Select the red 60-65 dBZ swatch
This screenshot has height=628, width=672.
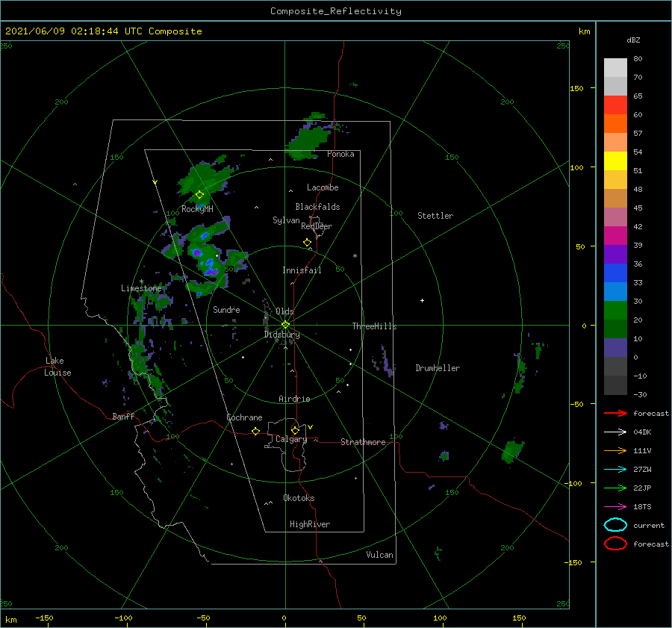click(x=615, y=105)
